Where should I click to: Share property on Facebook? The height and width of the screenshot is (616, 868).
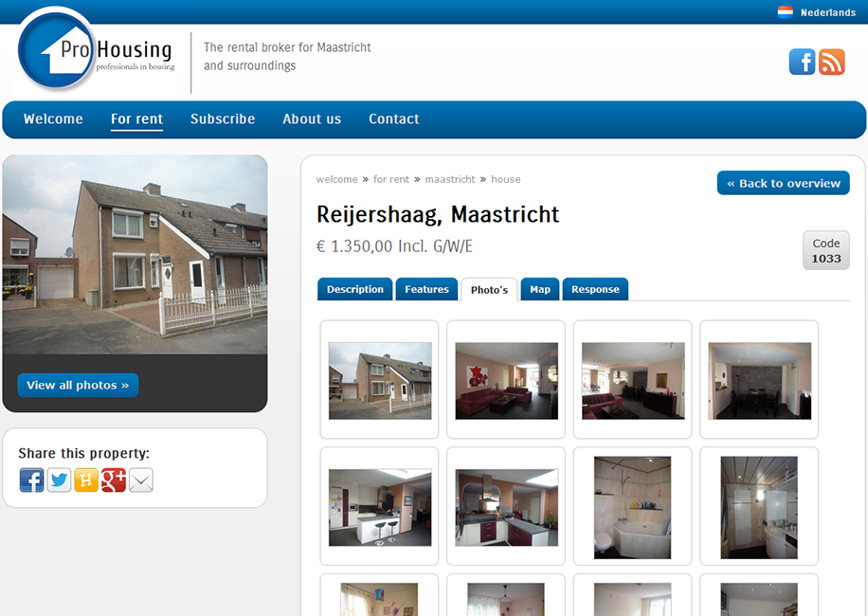point(31,480)
